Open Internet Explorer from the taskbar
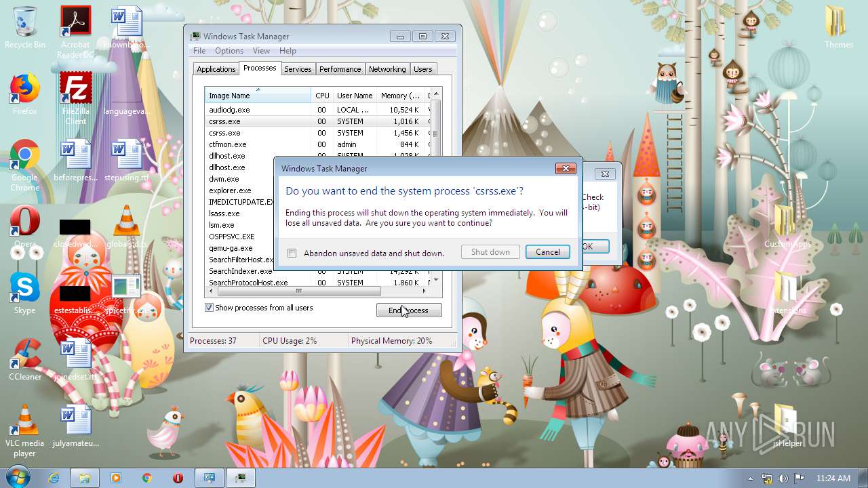The height and width of the screenshot is (488, 868). pos(54,478)
